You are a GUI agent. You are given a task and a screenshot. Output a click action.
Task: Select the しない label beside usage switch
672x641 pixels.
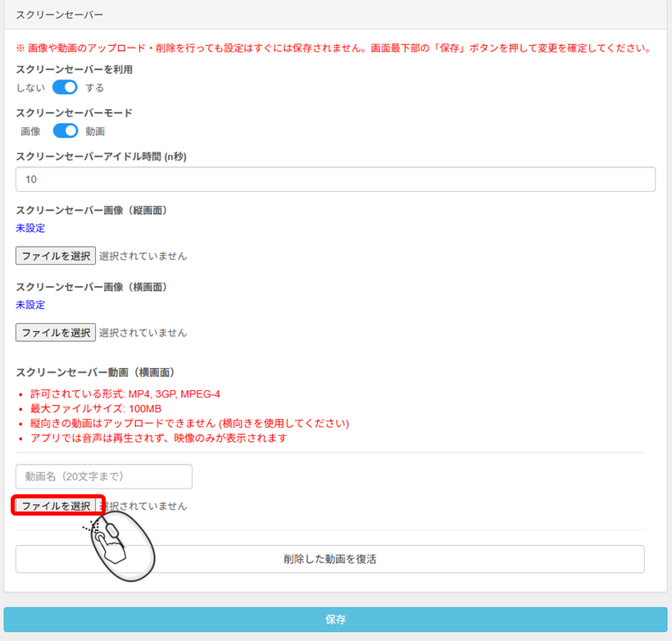30,88
